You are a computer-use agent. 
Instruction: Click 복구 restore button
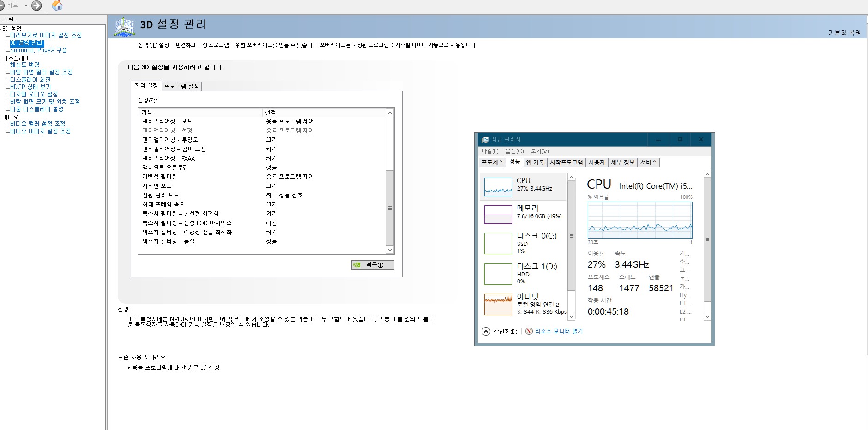pyautogui.click(x=373, y=265)
